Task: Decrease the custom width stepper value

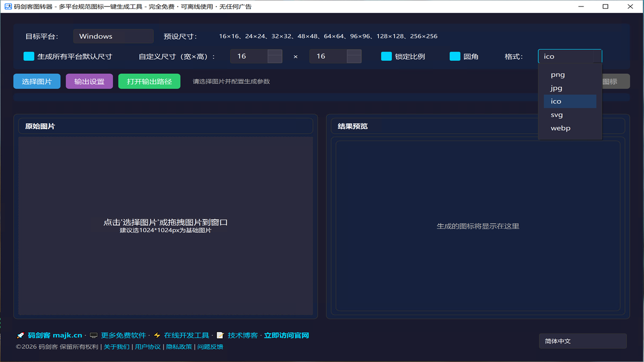Action: [275, 60]
